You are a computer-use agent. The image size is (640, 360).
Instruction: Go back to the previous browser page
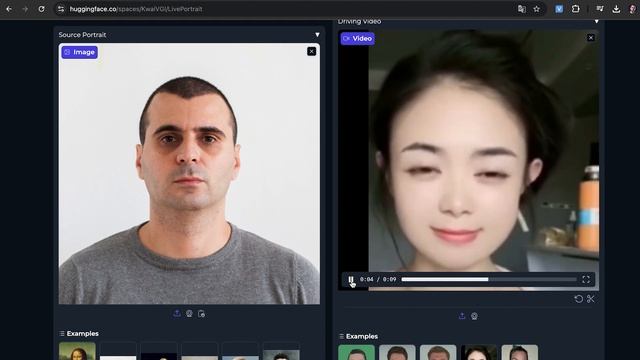tap(9, 9)
